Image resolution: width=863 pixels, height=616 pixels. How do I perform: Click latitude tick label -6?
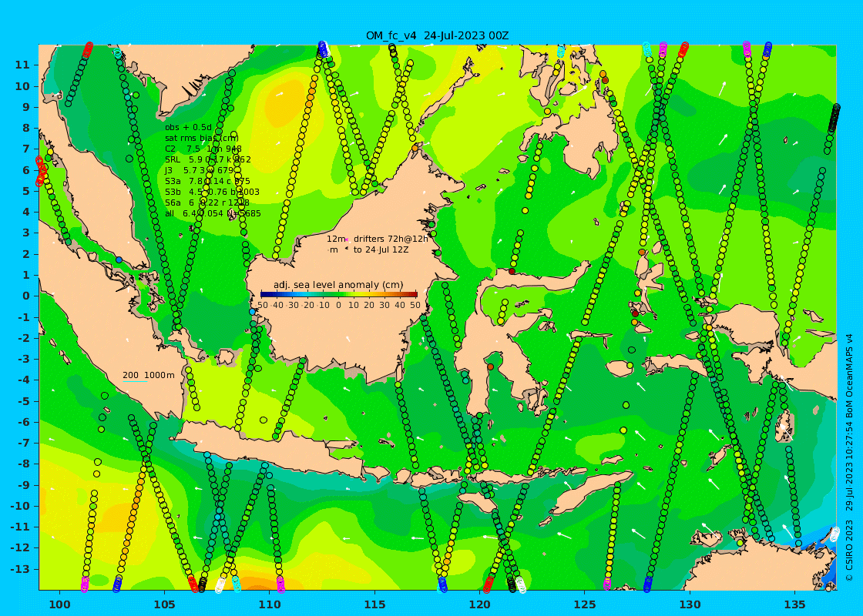pos(24,422)
